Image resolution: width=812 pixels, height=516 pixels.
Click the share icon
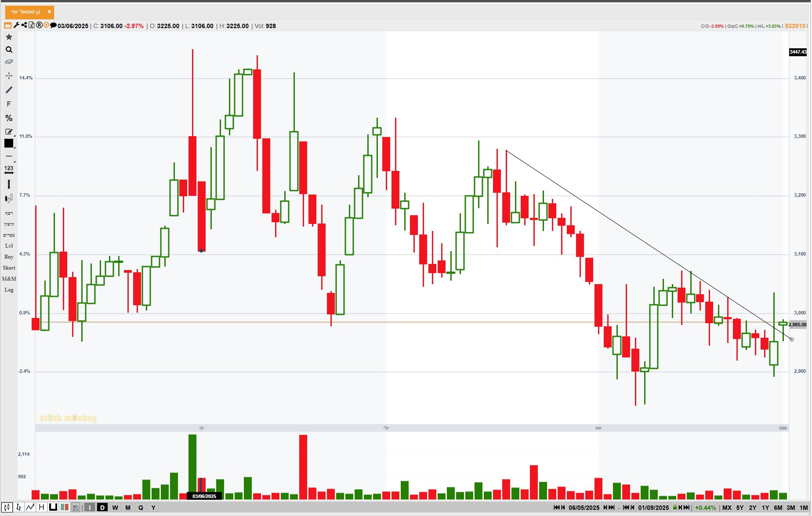point(24,25)
